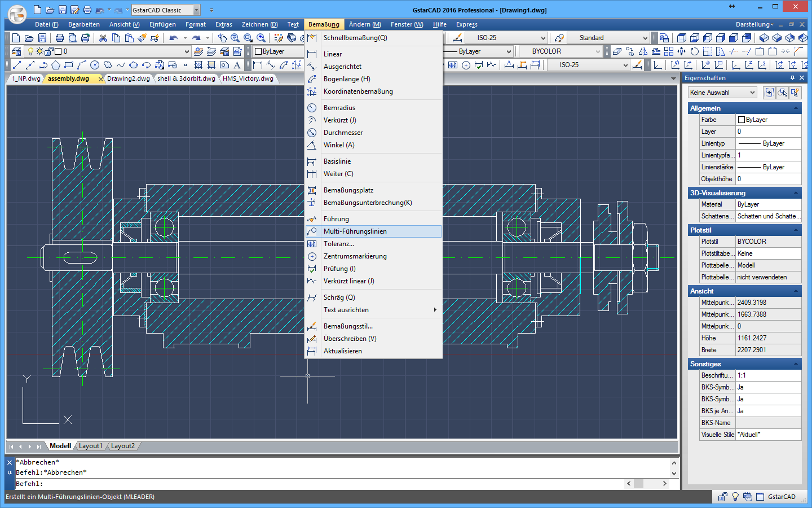Click the Erase tool in Modify toolbar

pos(617,51)
